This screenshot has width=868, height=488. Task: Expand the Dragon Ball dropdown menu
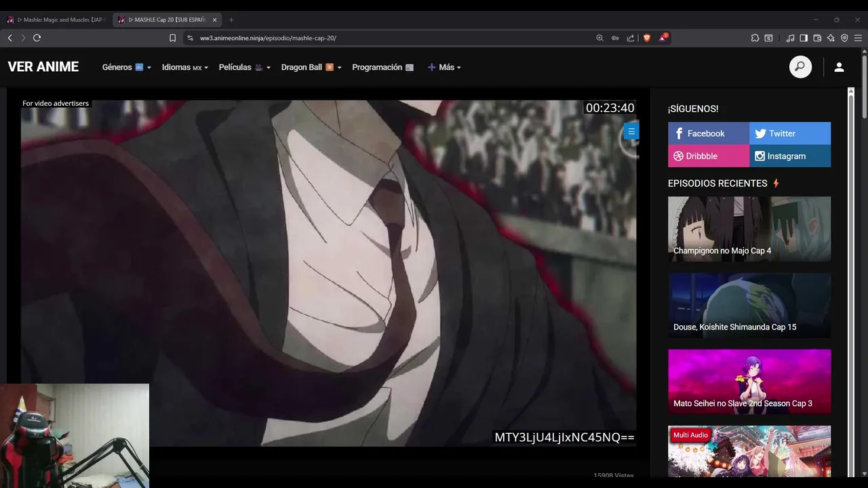point(311,67)
